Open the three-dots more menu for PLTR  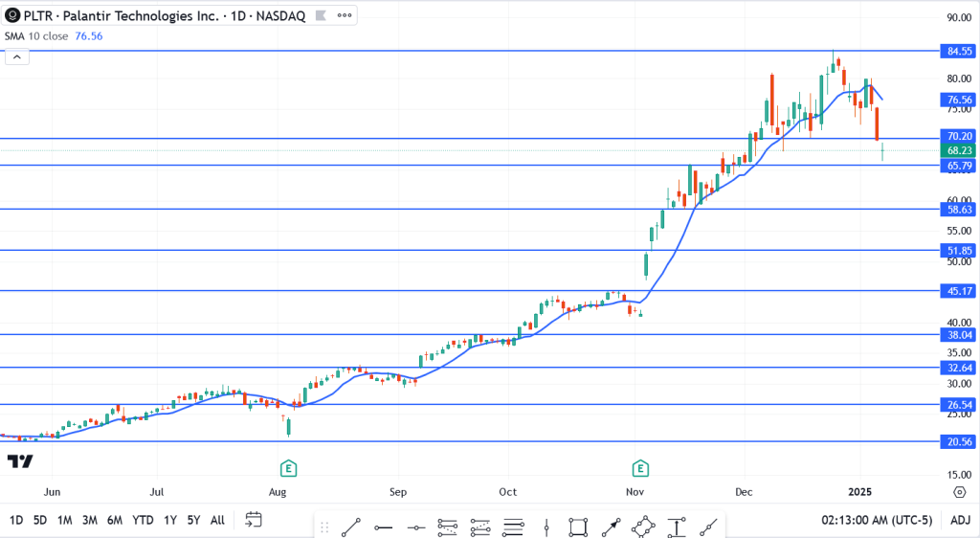point(342,16)
